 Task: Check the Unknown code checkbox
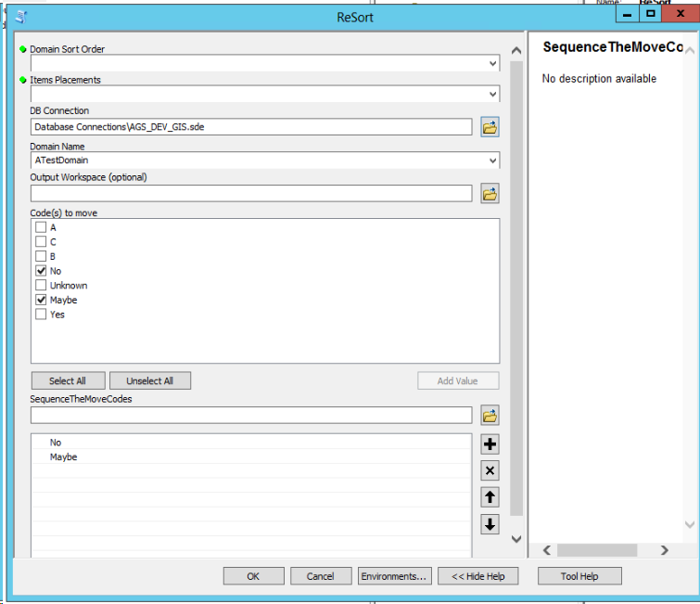pos(41,285)
